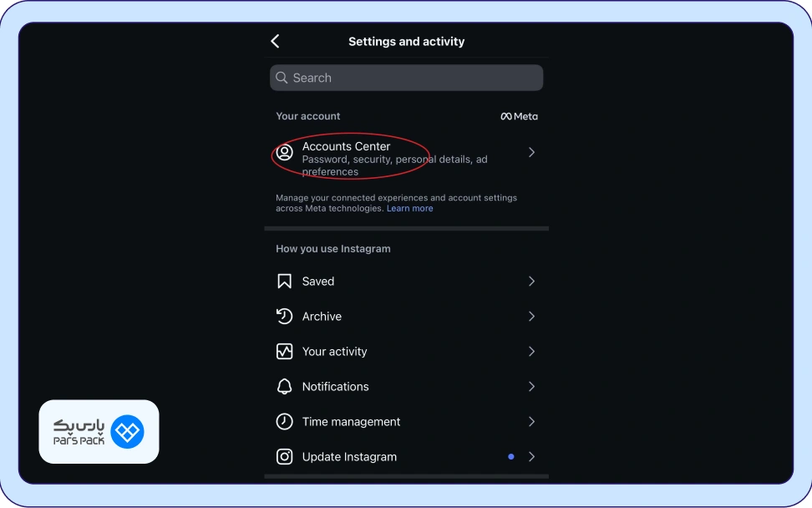Click the Notifications bell icon
The height and width of the screenshot is (508, 812).
point(285,387)
